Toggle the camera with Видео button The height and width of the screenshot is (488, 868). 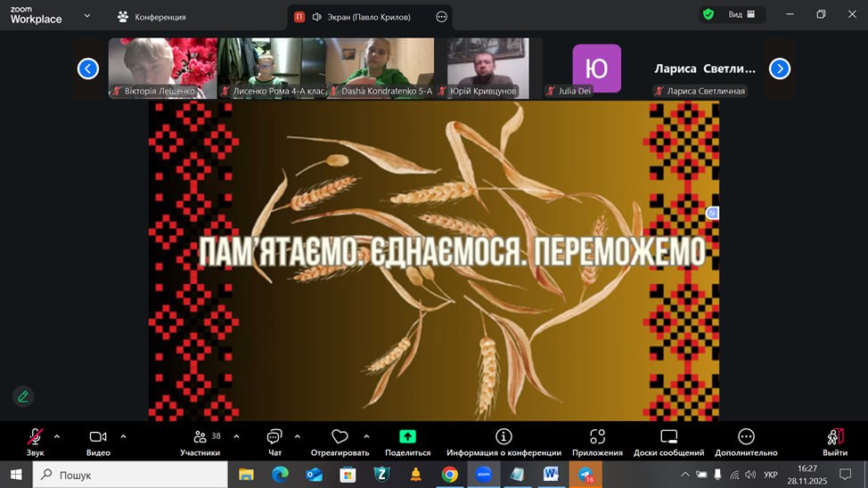pos(98,436)
